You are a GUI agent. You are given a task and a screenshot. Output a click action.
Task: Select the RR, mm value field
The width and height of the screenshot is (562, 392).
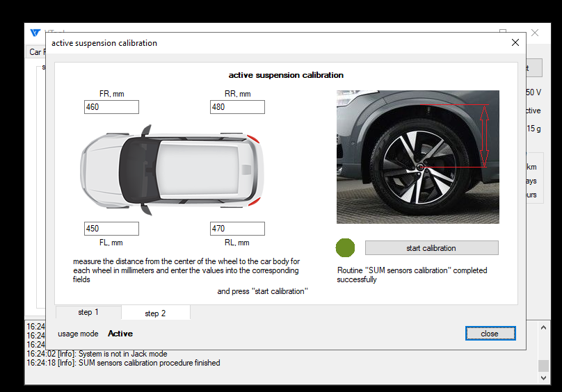pos(237,107)
